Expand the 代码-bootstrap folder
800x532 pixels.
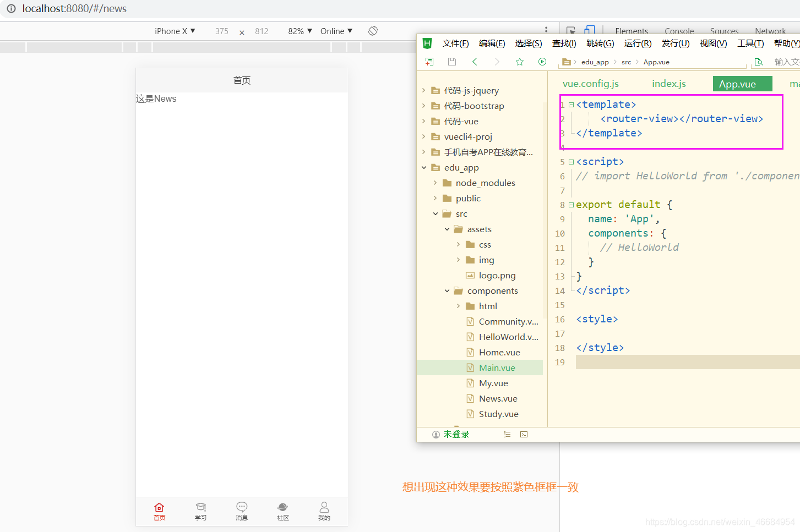coord(424,106)
